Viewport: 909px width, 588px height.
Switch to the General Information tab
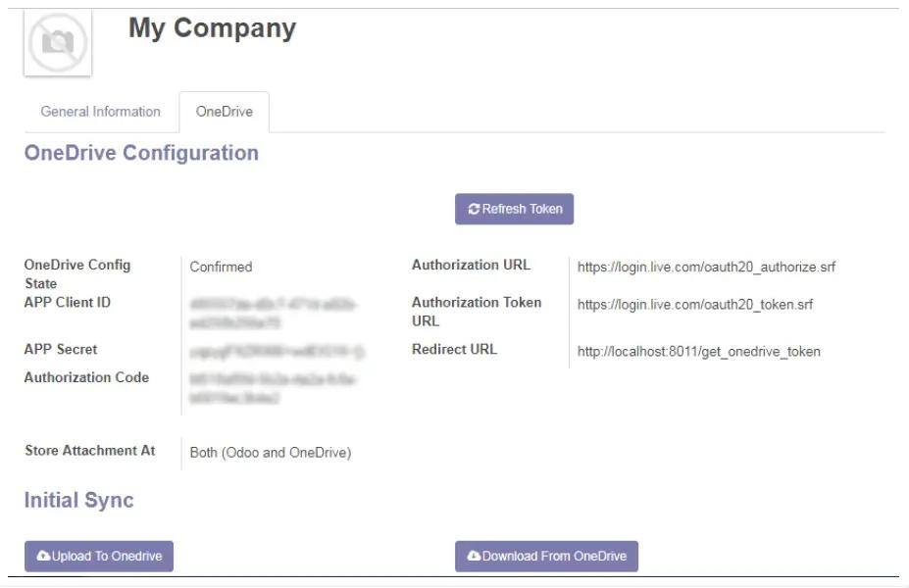(x=98, y=112)
